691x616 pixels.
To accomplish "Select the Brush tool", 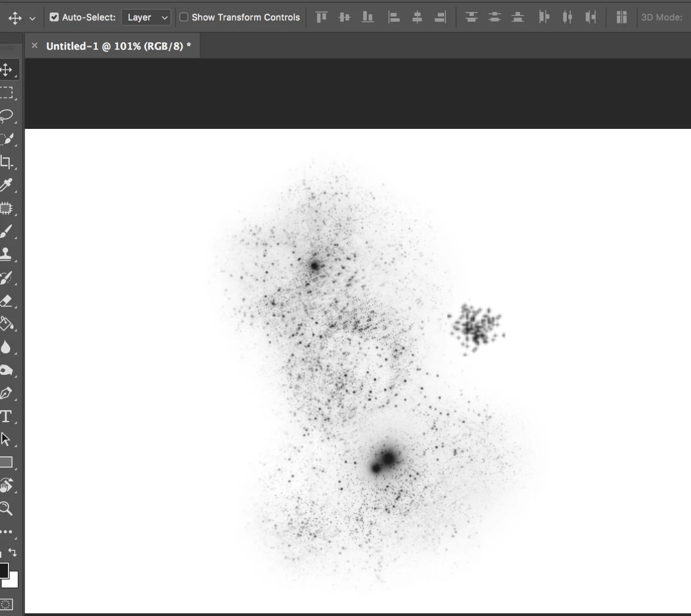I will tap(6, 232).
